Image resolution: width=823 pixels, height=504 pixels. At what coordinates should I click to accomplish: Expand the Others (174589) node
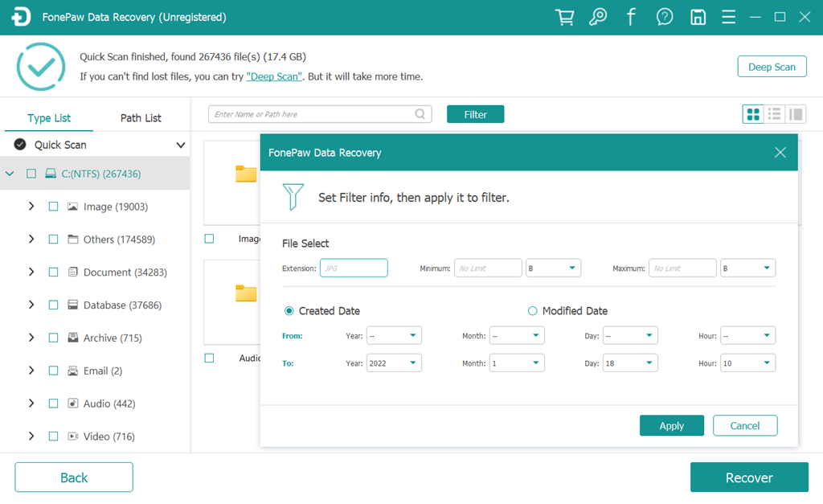point(31,240)
